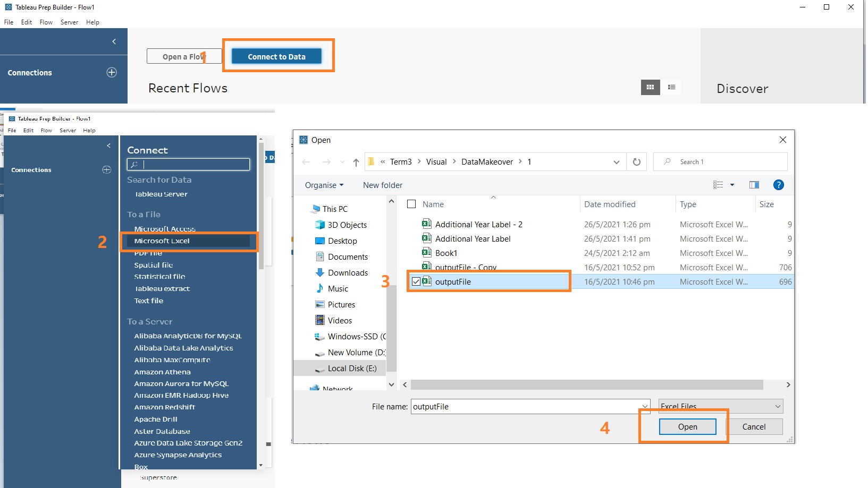Image resolution: width=868 pixels, height=488 pixels.
Task: Switch Recent Flows to list view
Action: (x=671, y=87)
